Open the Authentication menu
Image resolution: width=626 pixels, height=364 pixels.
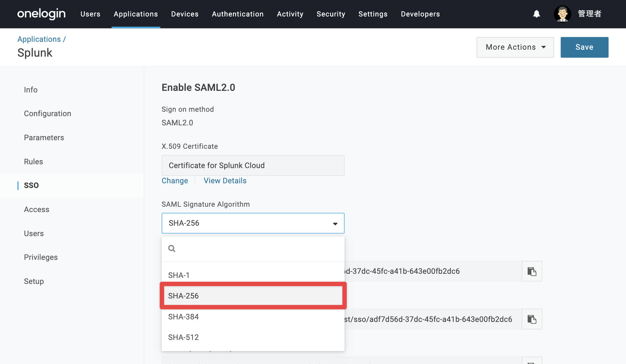click(238, 14)
